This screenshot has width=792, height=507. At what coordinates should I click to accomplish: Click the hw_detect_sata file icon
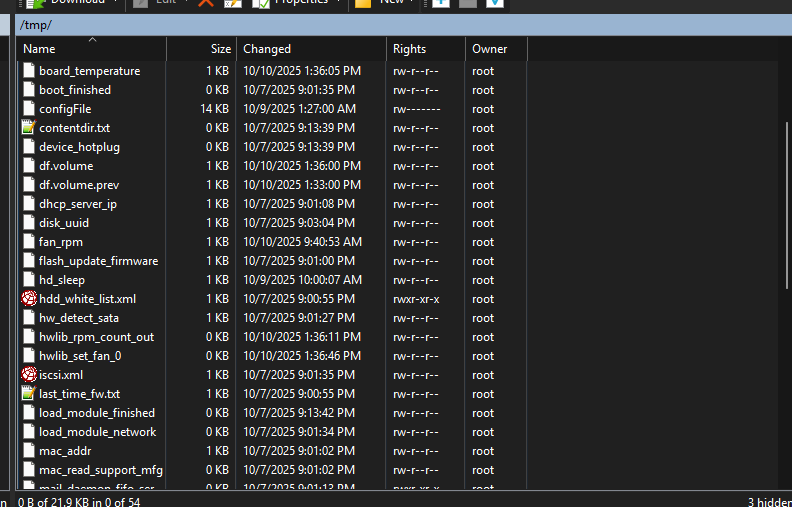click(29, 318)
